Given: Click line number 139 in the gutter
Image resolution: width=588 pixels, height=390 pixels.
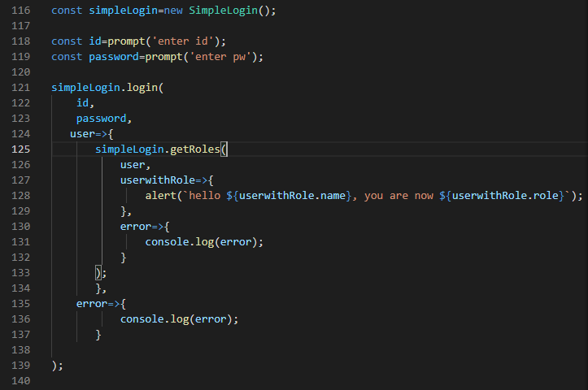Looking at the screenshot, I should [20, 366].
